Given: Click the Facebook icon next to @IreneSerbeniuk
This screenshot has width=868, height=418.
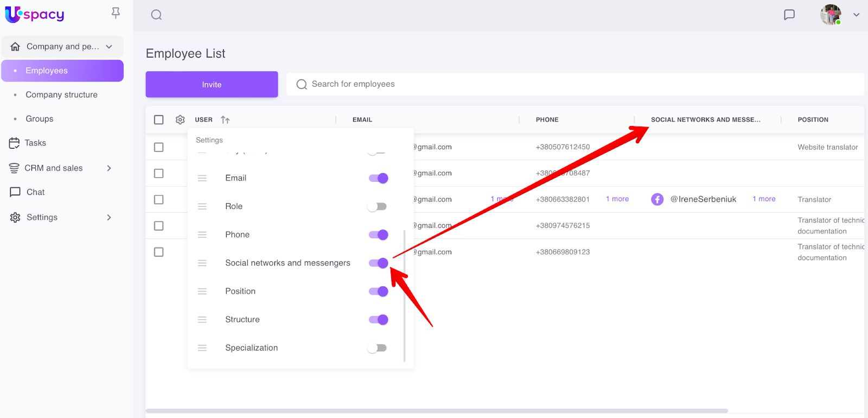Looking at the screenshot, I should 657,199.
